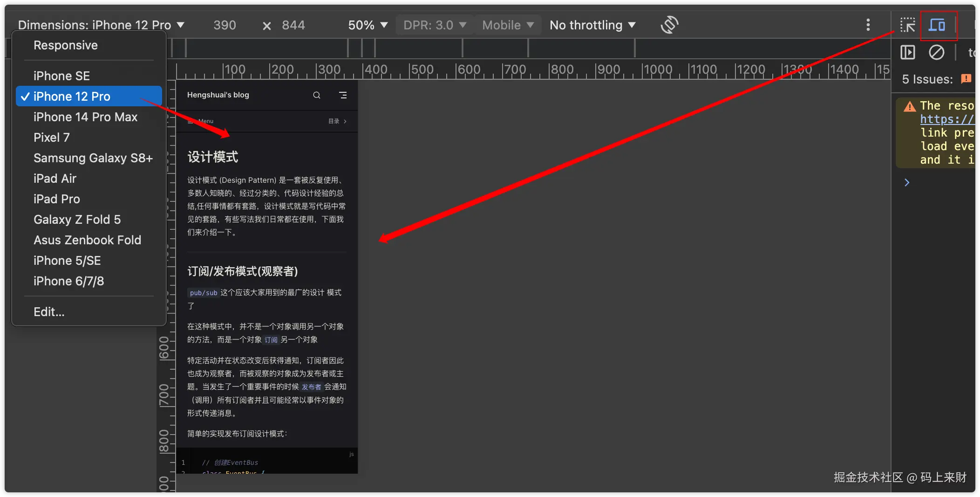Screen dimensions: 980x497
Task: Choose iPad Pro device
Action: tap(88, 199)
